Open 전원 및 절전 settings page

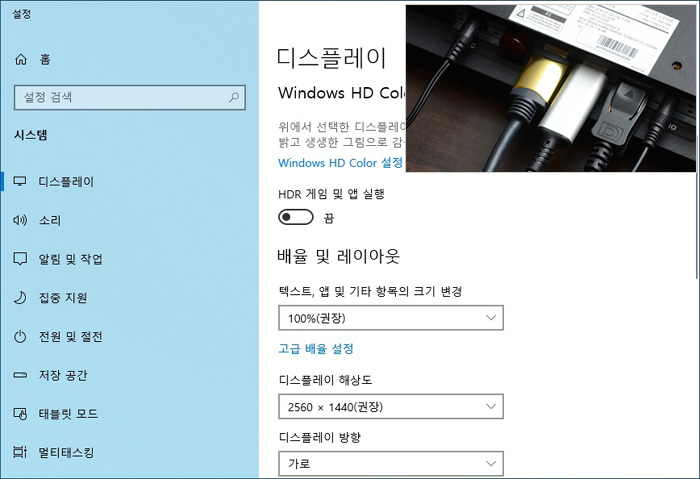(x=70, y=337)
